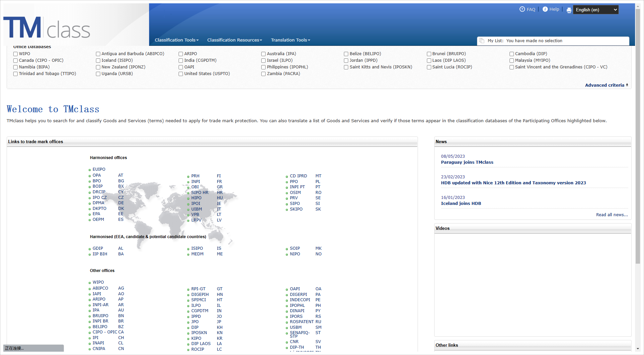
Task: Open the English (en) language dropdown
Action: click(x=596, y=10)
